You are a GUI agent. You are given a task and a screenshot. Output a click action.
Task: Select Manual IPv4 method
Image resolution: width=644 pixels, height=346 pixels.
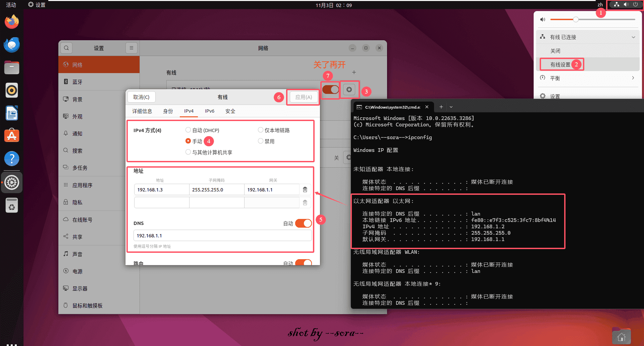point(194,141)
